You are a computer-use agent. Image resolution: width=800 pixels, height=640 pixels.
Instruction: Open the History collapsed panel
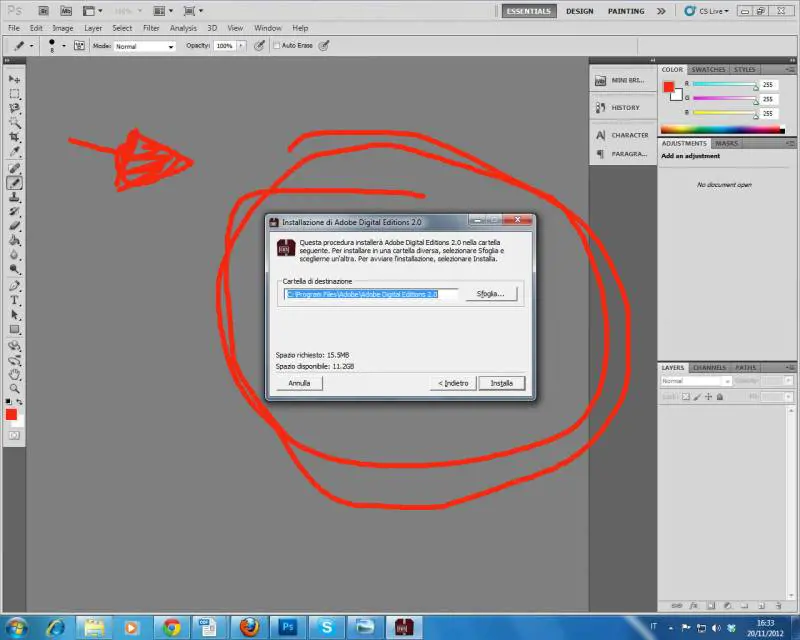(x=622, y=108)
